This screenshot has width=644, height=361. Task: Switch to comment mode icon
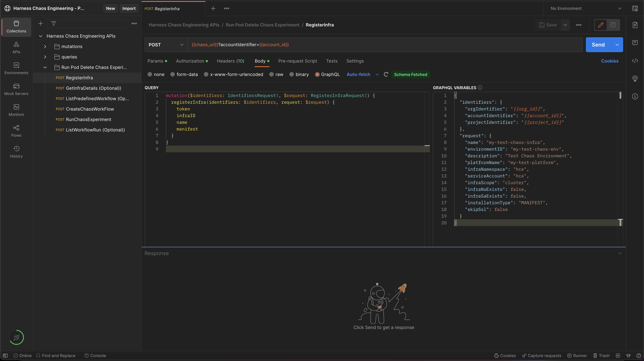(x=613, y=25)
